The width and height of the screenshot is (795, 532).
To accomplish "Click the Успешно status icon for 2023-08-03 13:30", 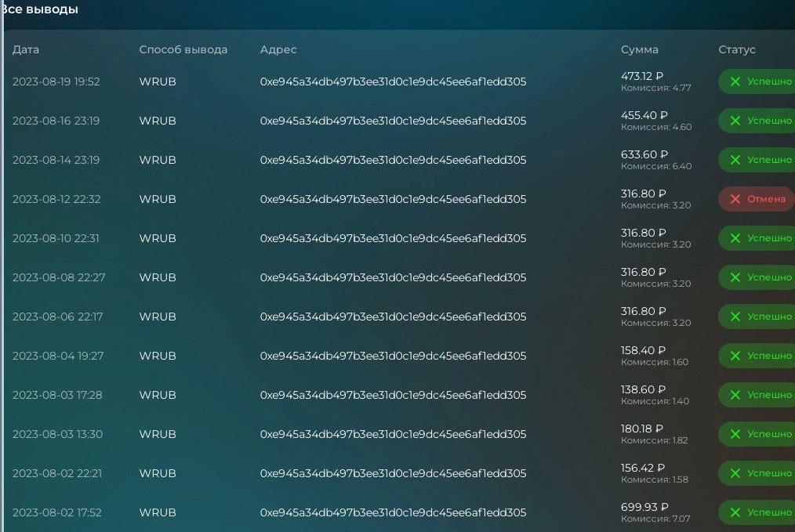I will [735, 434].
